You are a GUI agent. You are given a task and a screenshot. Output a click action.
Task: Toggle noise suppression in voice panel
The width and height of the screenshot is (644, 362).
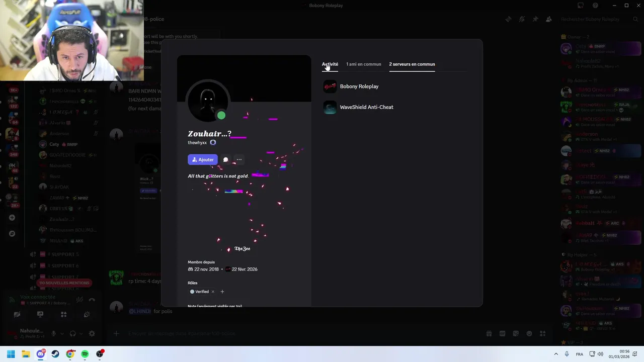pos(79,300)
